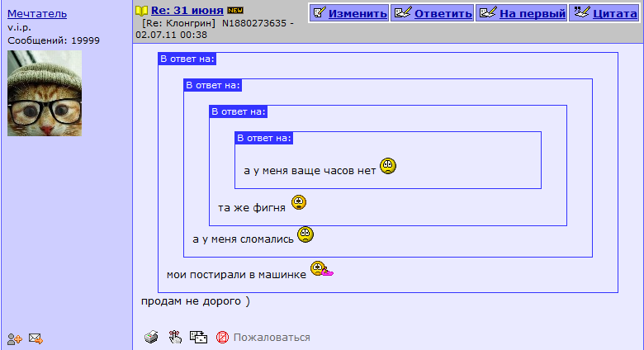Open the 'Re: 31 июня' post title link
Image resolution: width=644 pixels, height=350 pixels.
tap(187, 10)
